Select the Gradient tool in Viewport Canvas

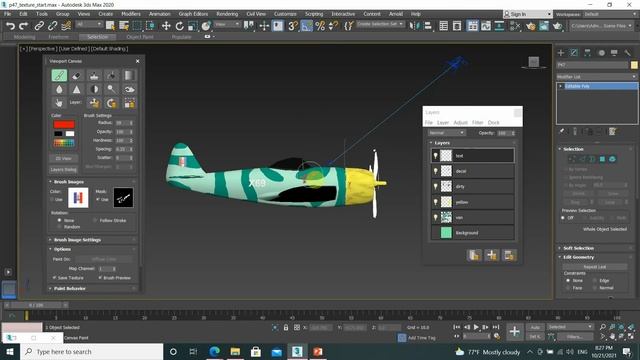(x=129, y=76)
